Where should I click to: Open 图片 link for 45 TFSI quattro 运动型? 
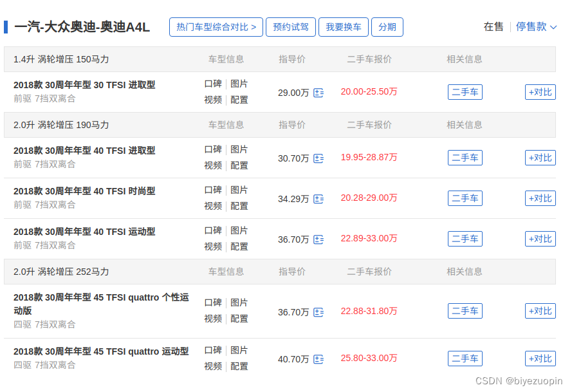coord(239,350)
